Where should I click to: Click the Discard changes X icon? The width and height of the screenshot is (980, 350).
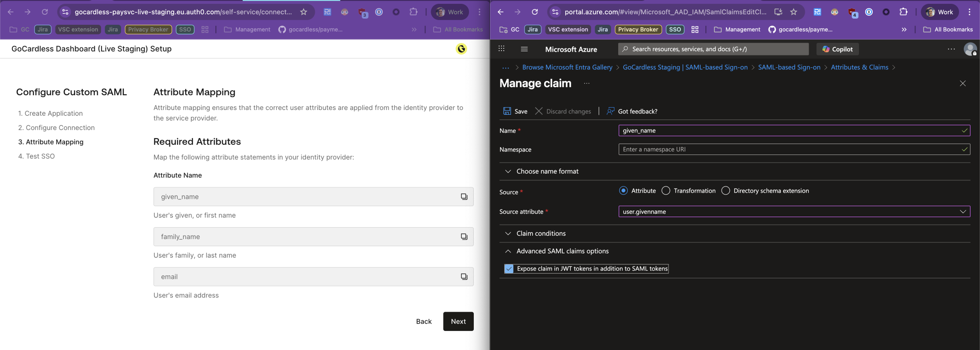coord(539,111)
